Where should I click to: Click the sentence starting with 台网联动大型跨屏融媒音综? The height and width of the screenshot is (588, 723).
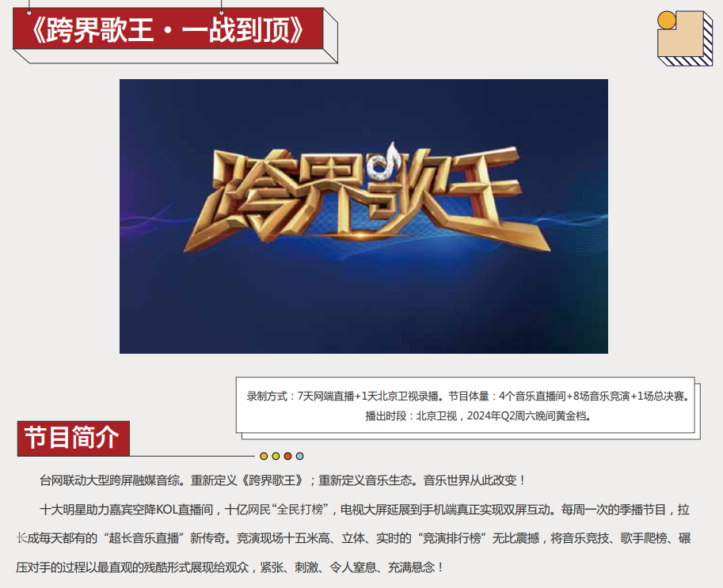point(282,480)
